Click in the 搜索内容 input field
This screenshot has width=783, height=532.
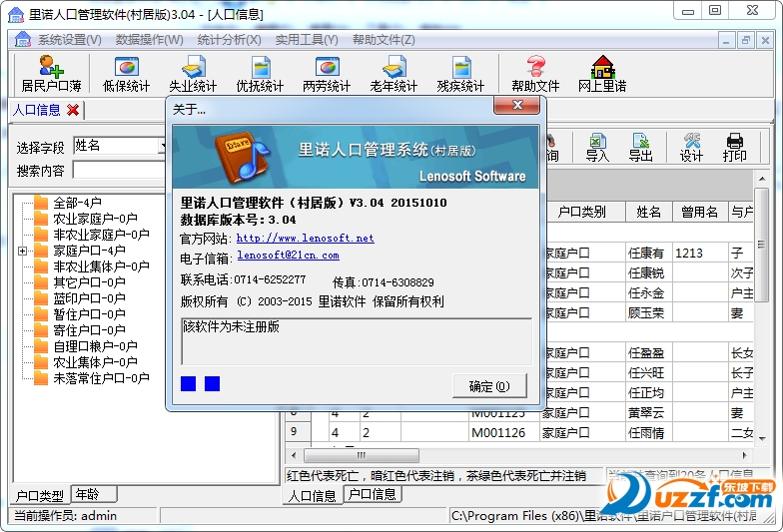pyautogui.click(x=120, y=170)
